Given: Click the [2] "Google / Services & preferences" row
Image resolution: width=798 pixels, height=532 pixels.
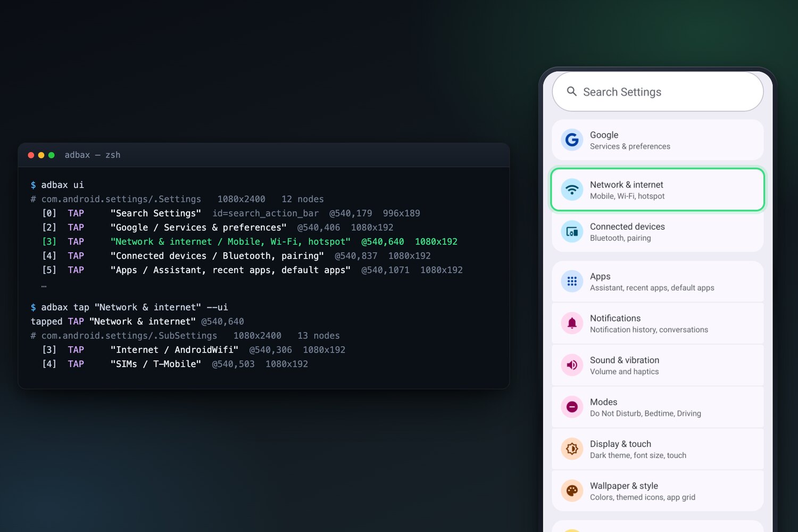Looking at the screenshot, I should tap(218, 227).
